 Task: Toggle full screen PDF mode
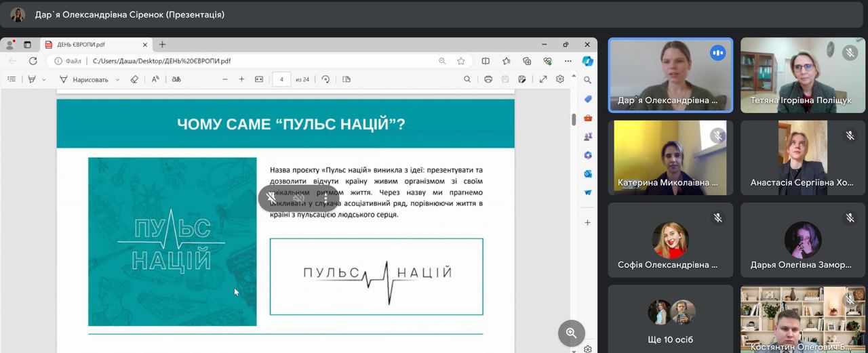(543, 79)
